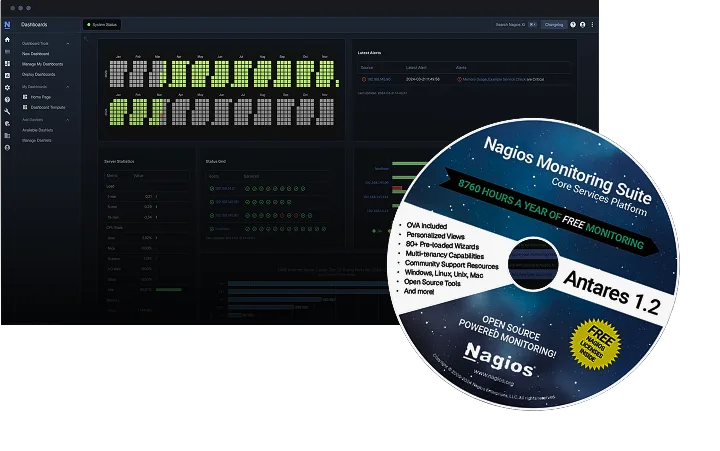This screenshot has width=720, height=451.
Task: Collapse the Dashboard Tools section
Action: 68,44
